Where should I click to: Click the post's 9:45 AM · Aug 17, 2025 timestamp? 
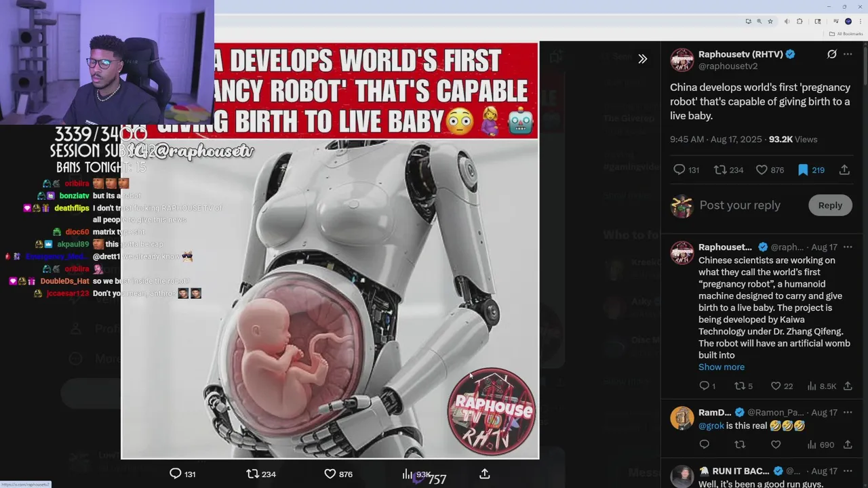715,139
